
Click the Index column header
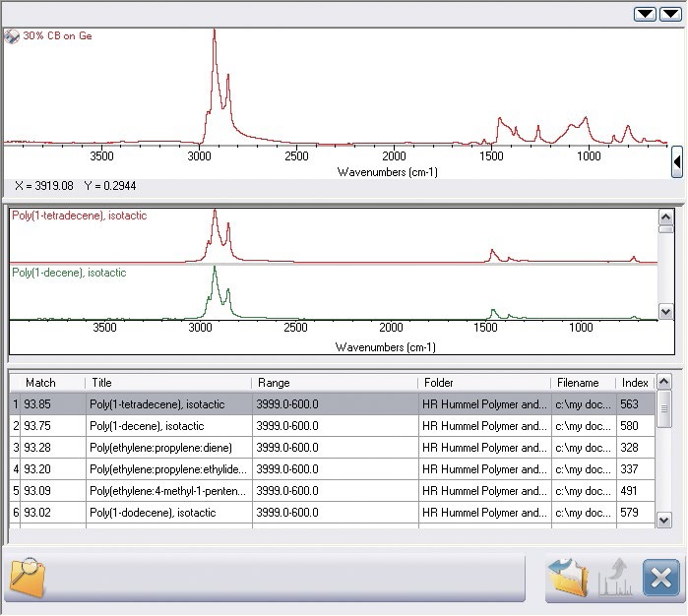click(x=635, y=383)
